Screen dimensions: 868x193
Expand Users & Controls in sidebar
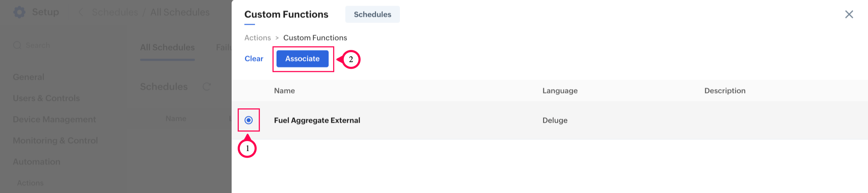(x=46, y=98)
